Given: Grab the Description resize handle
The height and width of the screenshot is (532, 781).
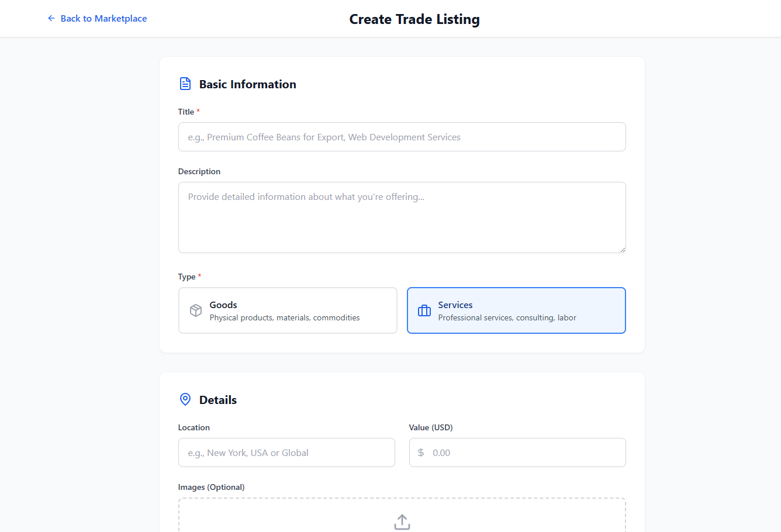Looking at the screenshot, I should click(623, 250).
